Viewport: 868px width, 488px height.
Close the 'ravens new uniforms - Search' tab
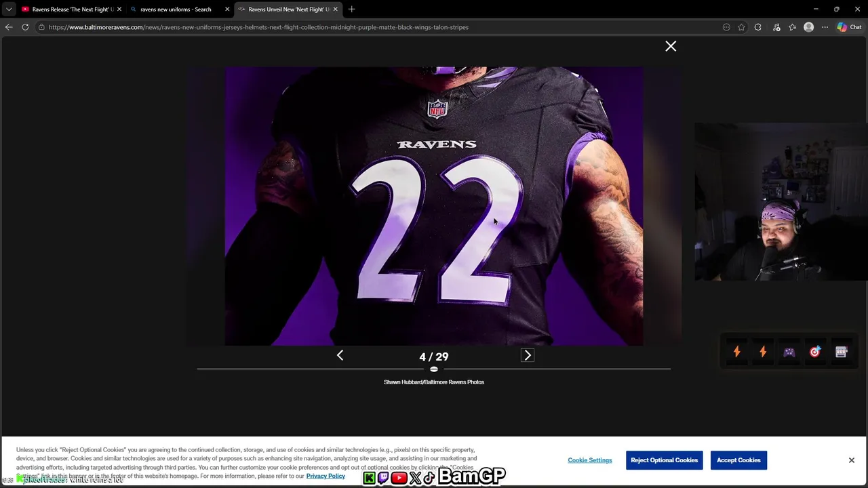tap(227, 9)
